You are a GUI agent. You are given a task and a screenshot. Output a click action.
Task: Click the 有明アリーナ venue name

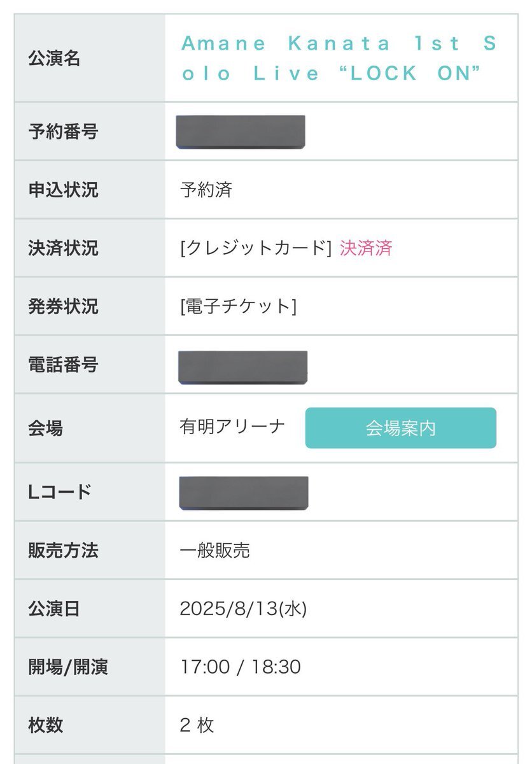click(x=232, y=427)
